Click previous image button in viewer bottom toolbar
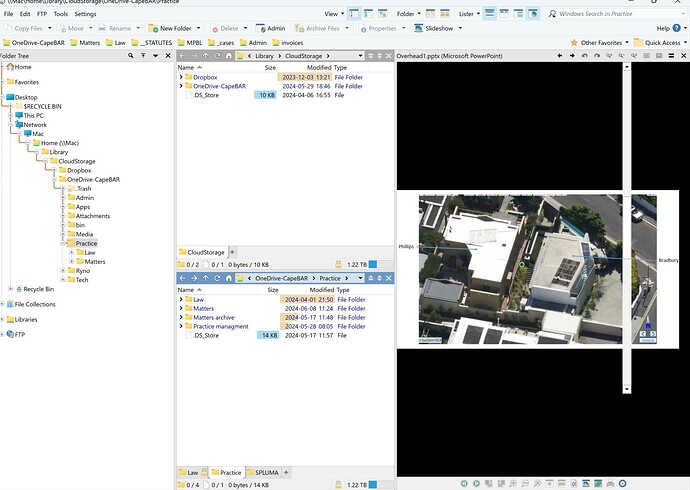The width and height of the screenshot is (690, 490). 464,483
